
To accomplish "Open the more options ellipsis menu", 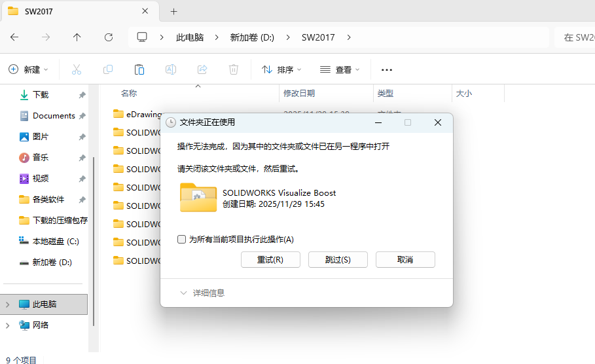I will coord(387,70).
